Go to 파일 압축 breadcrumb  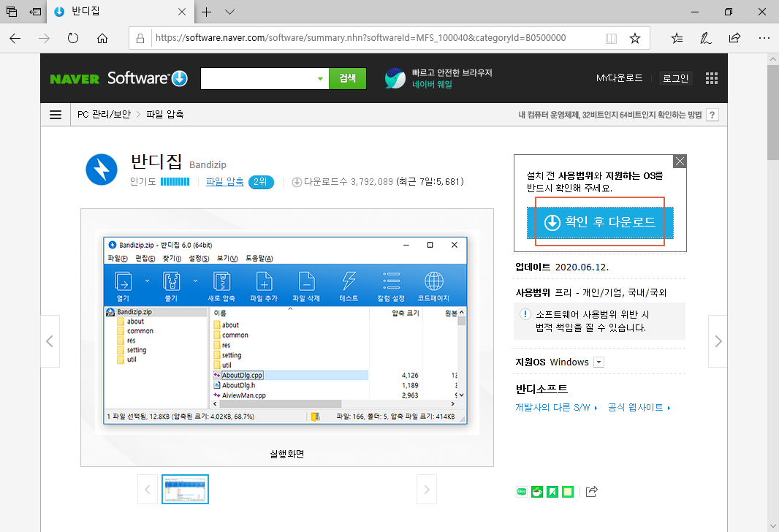(x=165, y=114)
